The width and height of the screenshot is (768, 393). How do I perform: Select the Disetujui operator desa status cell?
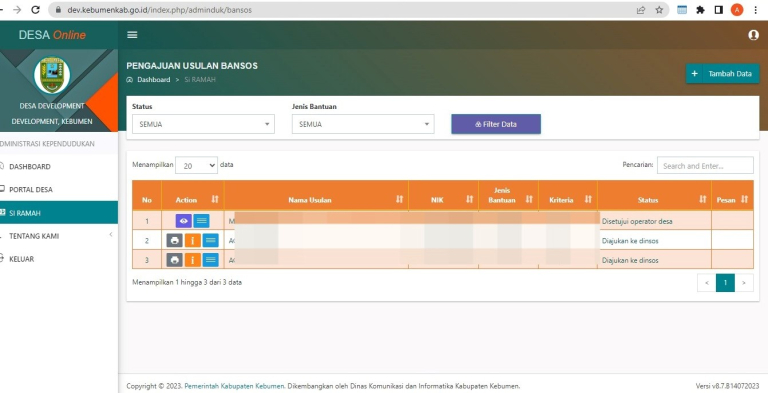click(x=654, y=221)
